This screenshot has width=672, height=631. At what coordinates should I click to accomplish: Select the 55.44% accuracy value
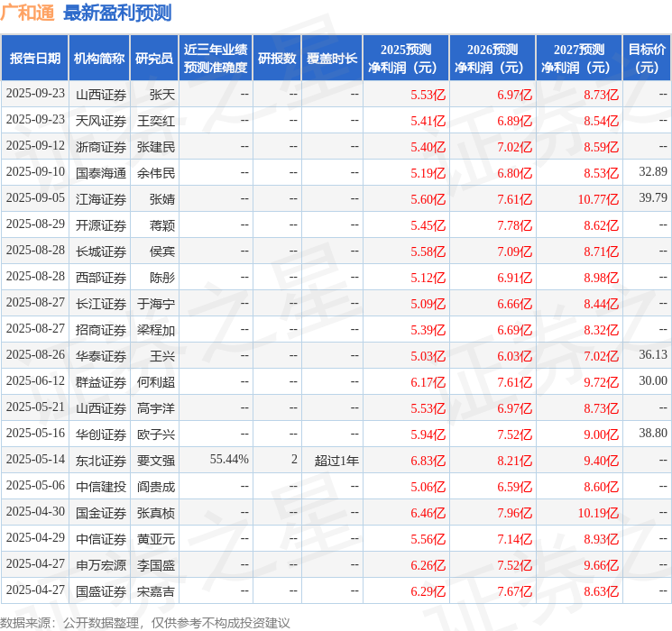point(229,459)
